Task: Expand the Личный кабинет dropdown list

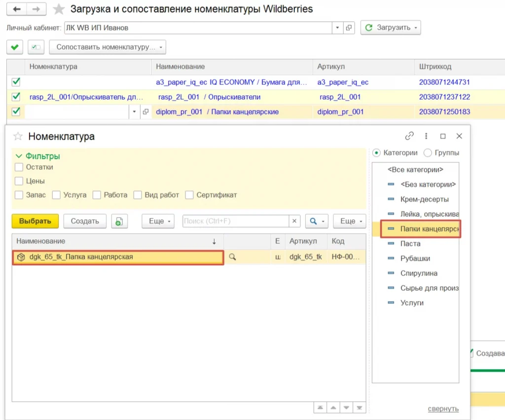Action: (x=338, y=28)
